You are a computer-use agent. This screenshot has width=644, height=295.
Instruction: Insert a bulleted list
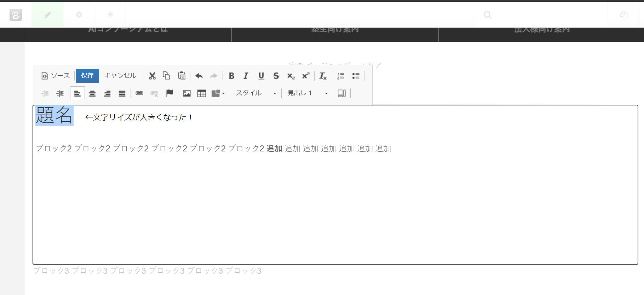pos(356,76)
